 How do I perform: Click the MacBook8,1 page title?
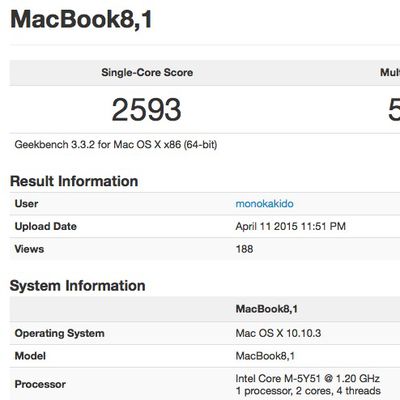click(82, 19)
